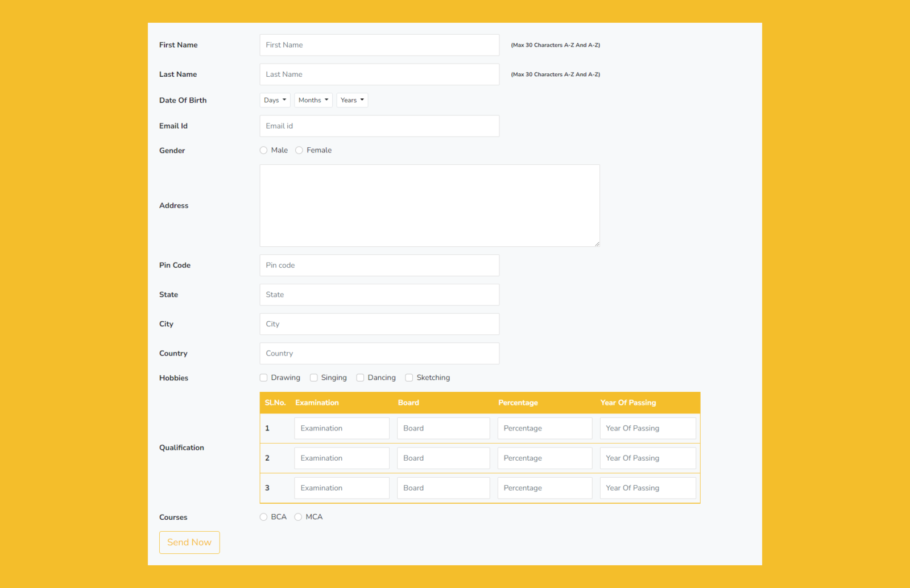The image size is (910, 588).
Task: Click the Address textarea resize handle
Action: pyautogui.click(x=597, y=243)
